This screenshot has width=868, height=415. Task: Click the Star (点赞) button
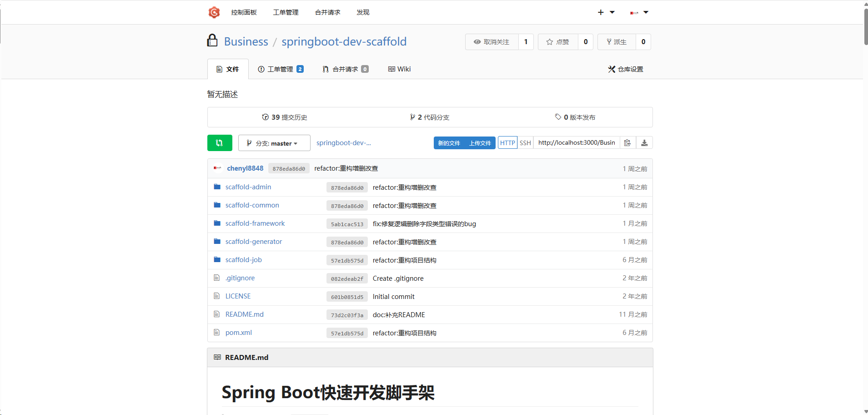[x=558, y=42]
